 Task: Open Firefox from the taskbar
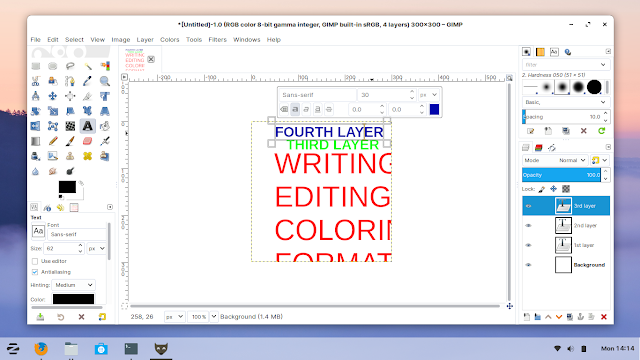click(x=41, y=349)
